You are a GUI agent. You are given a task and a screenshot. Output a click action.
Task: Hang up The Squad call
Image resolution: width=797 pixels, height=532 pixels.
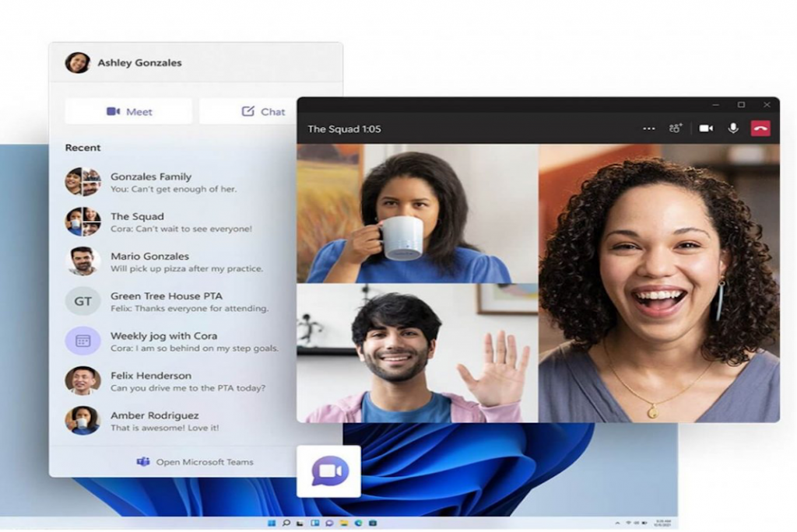[760, 128]
